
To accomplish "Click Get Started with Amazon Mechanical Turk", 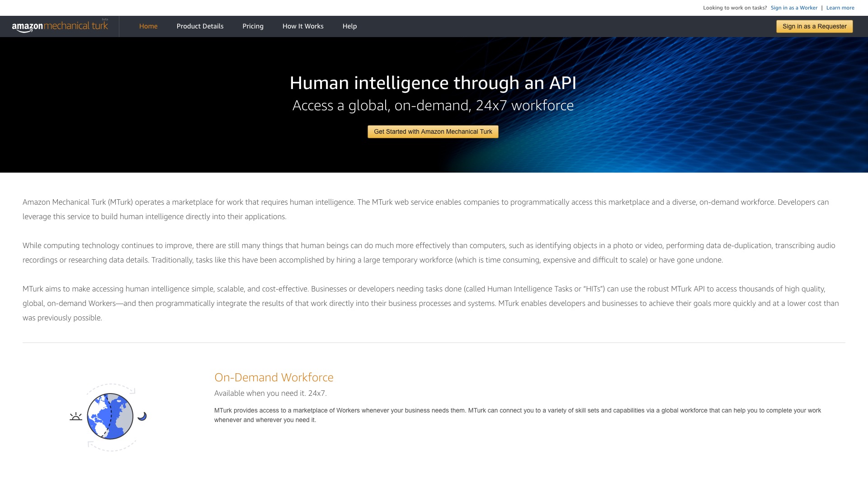I will [433, 131].
